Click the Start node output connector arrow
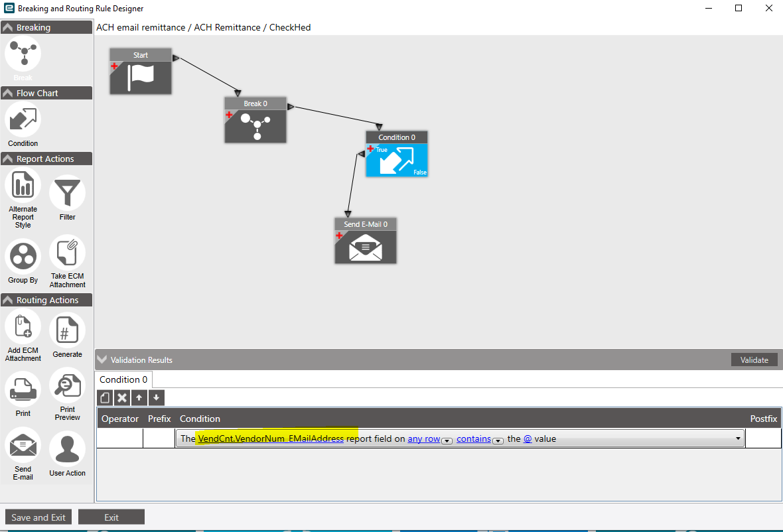This screenshot has height=532, width=783. tap(176, 58)
